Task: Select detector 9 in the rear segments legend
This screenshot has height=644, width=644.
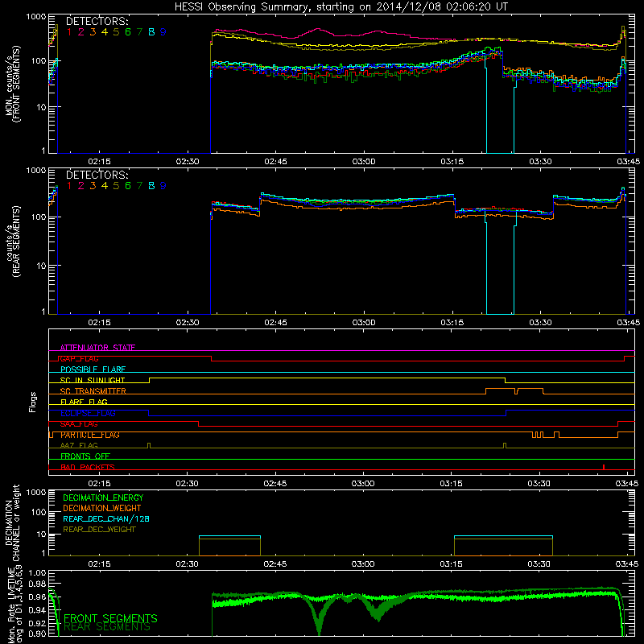Action: coord(163,186)
